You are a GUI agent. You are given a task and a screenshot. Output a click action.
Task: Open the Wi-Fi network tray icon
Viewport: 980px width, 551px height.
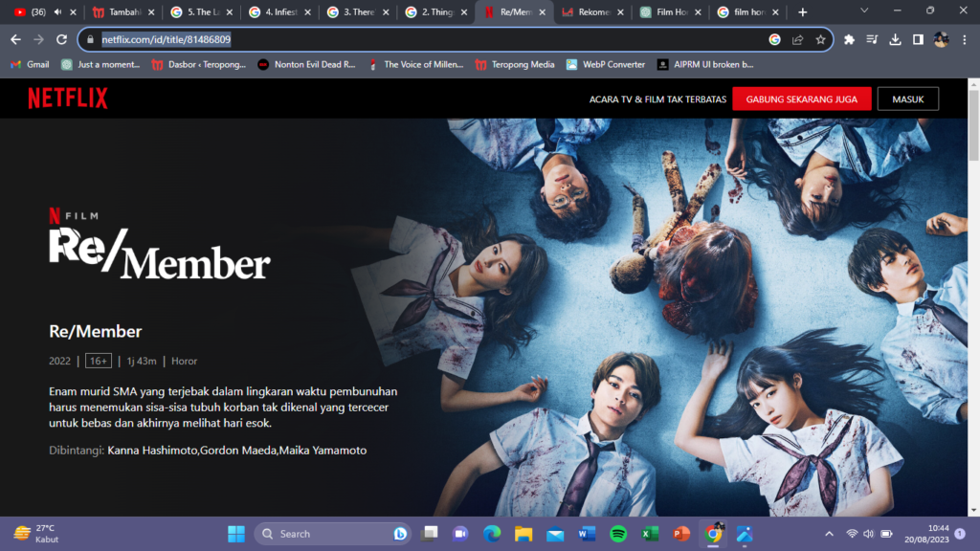(x=851, y=534)
